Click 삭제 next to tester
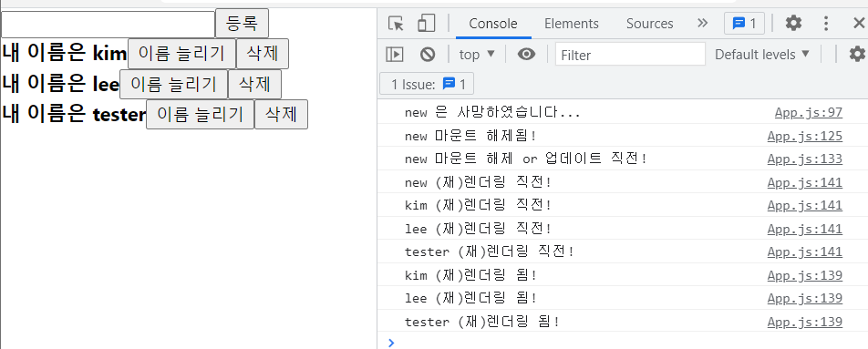The height and width of the screenshot is (349, 868). [x=281, y=115]
